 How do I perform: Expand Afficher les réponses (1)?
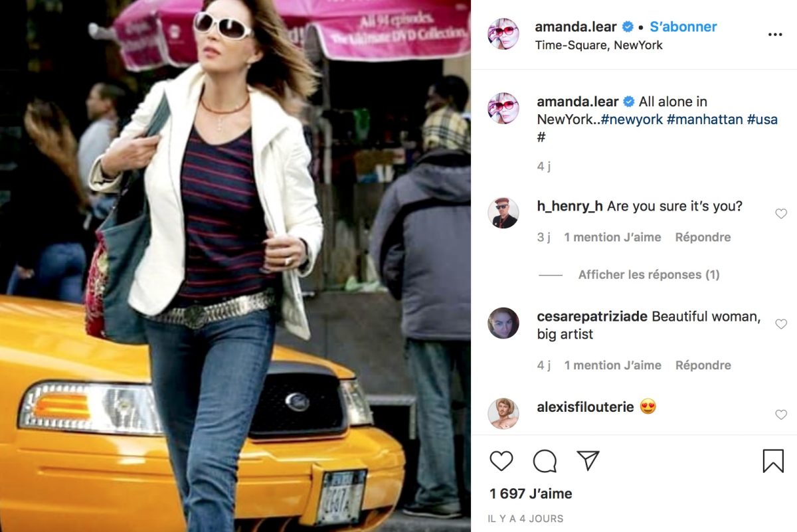(x=649, y=274)
